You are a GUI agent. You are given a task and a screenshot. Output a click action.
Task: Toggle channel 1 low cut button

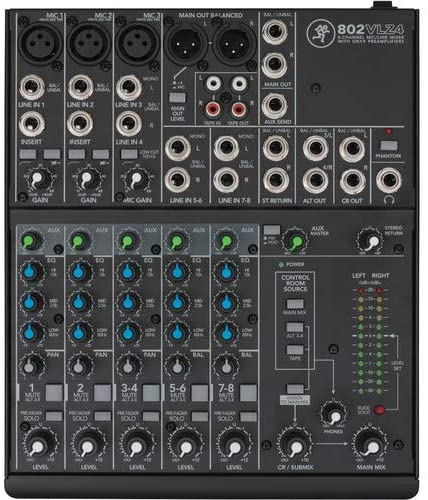[x=28, y=154]
